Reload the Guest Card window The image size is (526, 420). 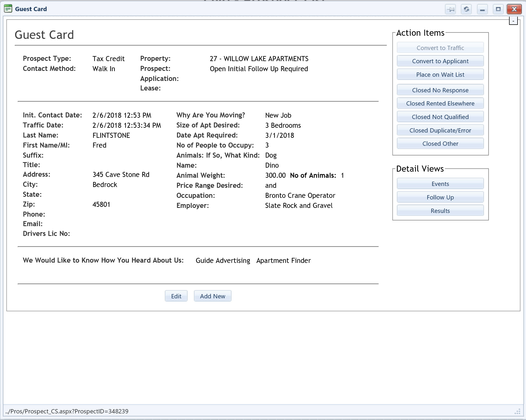pyautogui.click(x=466, y=9)
